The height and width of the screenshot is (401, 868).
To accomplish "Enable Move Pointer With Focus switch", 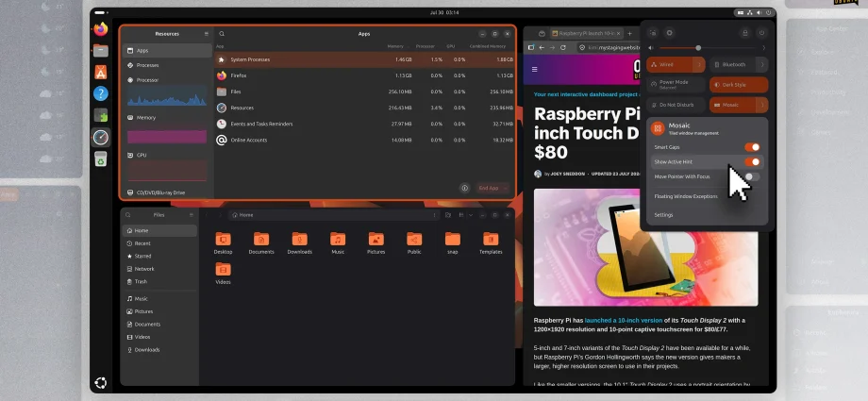I will [x=752, y=176].
